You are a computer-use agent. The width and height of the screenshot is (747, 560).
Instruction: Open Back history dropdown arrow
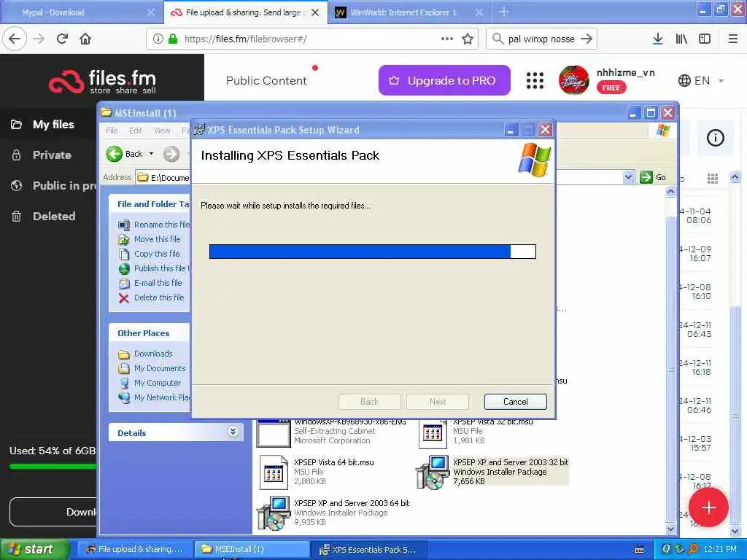click(152, 154)
